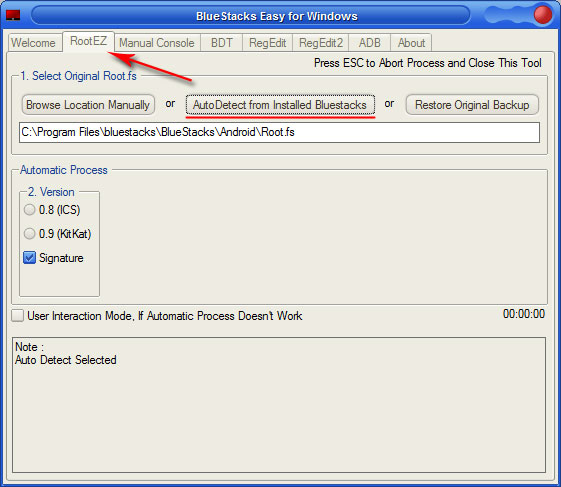Click Browse Location Manually button
Viewport: 561px width, 487px height.
[88, 105]
